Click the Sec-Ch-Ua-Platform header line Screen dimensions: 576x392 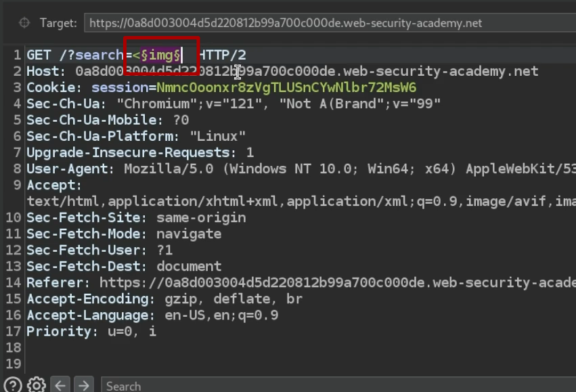[x=135, y=136]
